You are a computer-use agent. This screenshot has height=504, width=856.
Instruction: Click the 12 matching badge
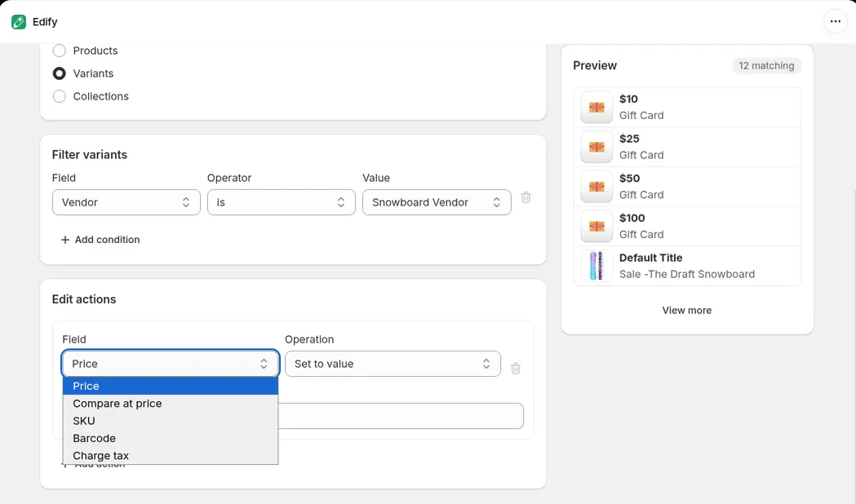[x=766, y=65]
